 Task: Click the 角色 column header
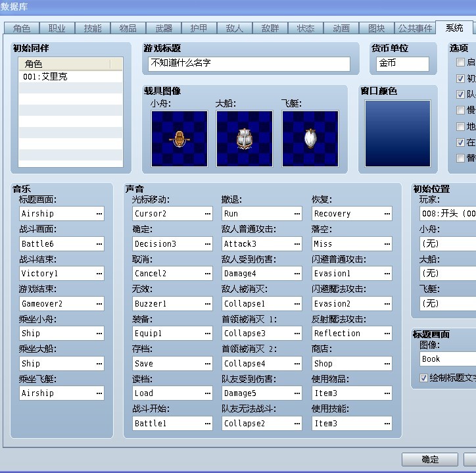[64, 64]
